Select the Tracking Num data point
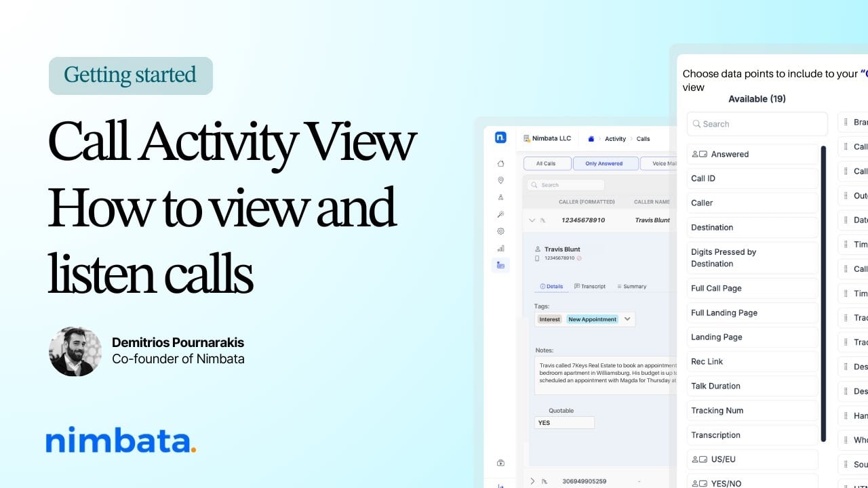868x488 pixels. click(x=753, y=410)
